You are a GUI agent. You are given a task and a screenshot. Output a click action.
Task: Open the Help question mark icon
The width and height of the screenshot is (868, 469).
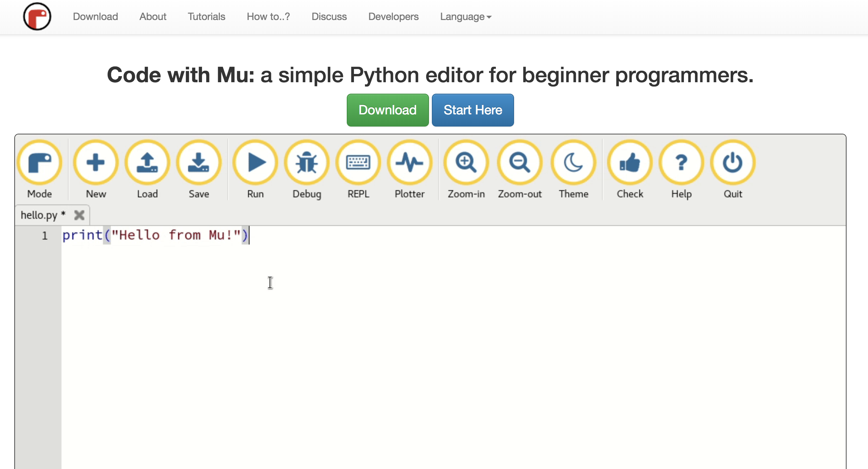681,163
